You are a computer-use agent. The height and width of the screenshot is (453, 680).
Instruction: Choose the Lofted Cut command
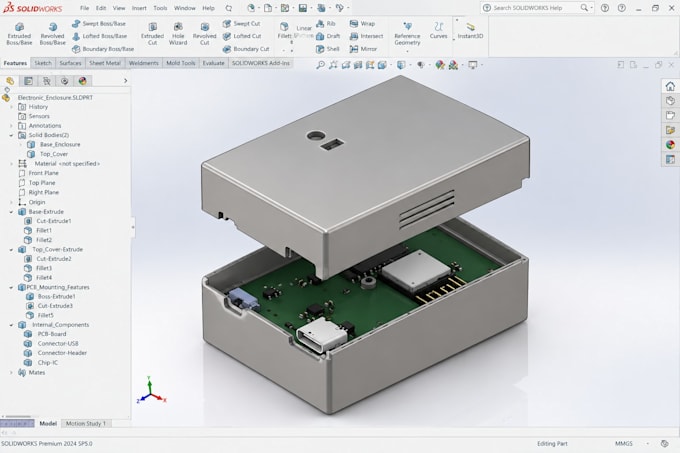(242, 36)
